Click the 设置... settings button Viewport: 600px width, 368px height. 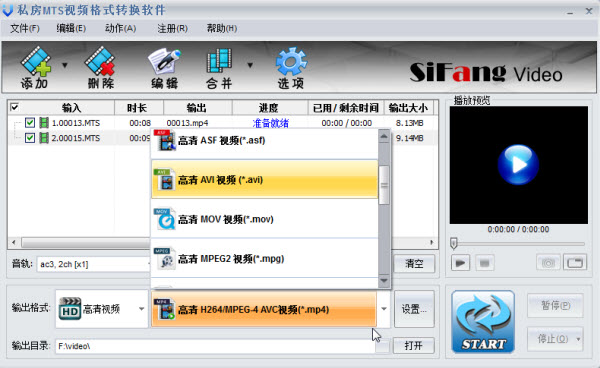click(414, 309)
